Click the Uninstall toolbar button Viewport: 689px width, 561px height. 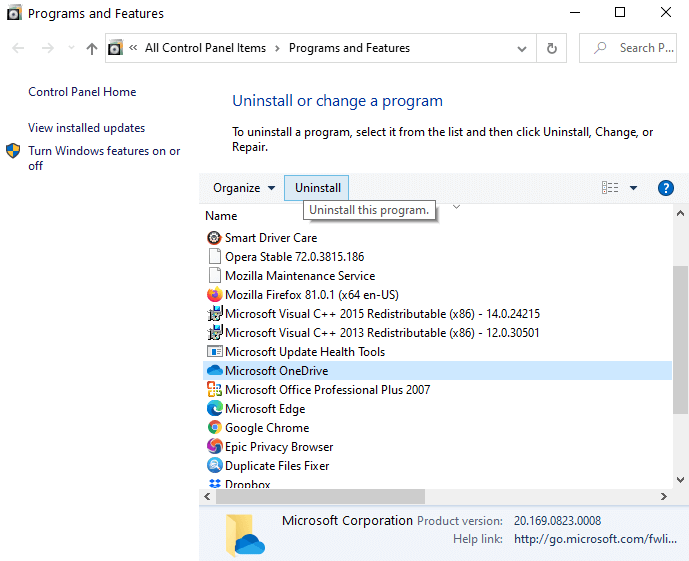317,188
